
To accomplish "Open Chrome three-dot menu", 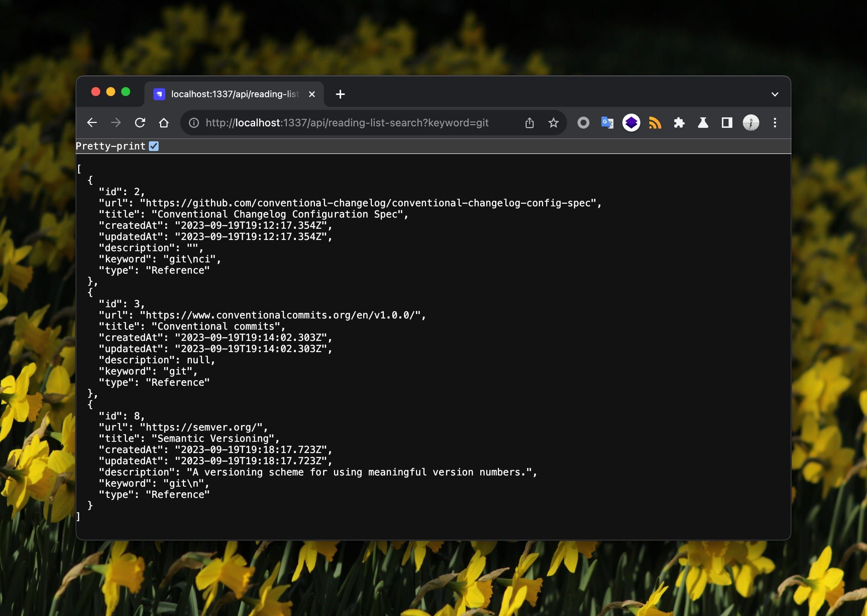I will [x=775, y=123].
